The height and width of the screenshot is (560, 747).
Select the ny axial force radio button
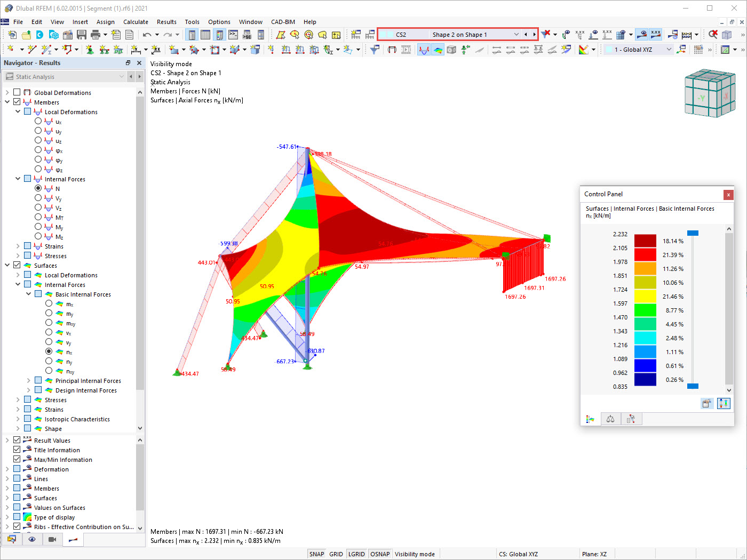point(49,361)
